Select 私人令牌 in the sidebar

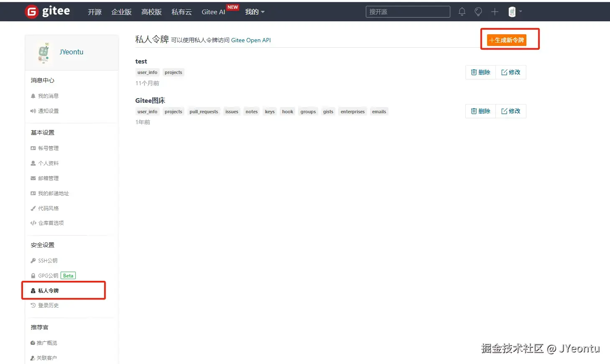tap(45, 290)
